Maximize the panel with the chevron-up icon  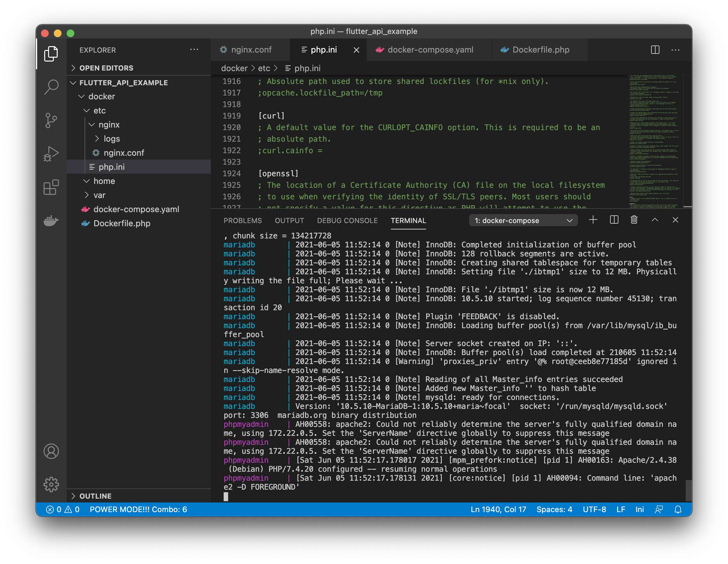coord(655,220)
